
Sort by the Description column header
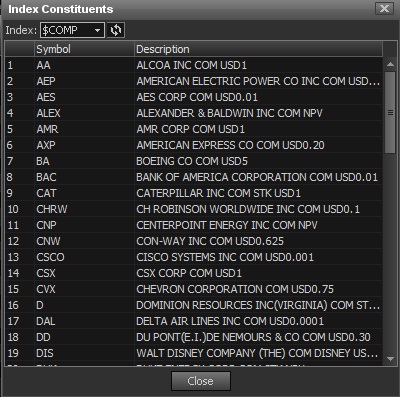(x=258, y=49)
